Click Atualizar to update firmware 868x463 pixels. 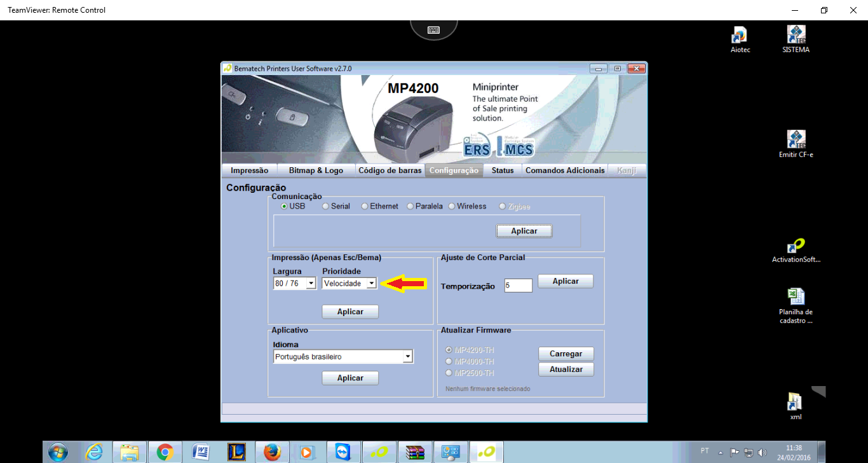[x=566, y=369]
